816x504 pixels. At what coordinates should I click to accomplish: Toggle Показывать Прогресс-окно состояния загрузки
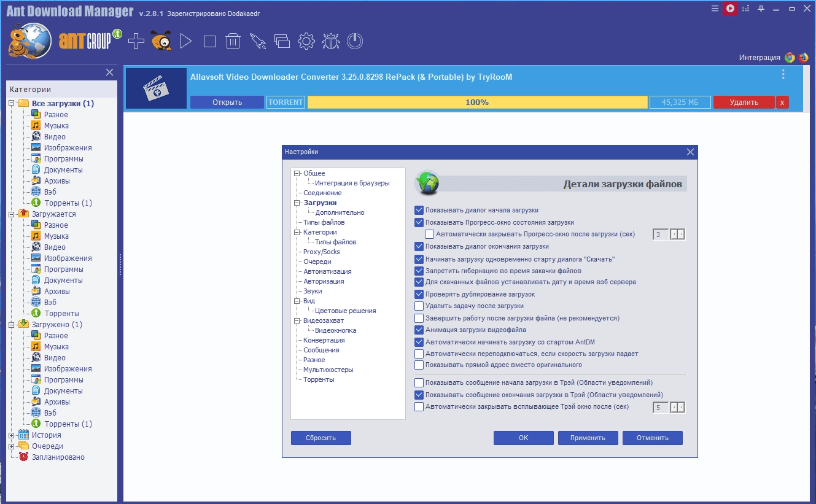click(x=419, y=222)
